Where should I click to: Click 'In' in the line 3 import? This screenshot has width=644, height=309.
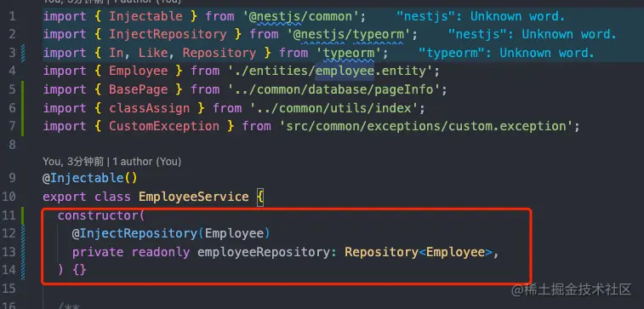point(117,53)
